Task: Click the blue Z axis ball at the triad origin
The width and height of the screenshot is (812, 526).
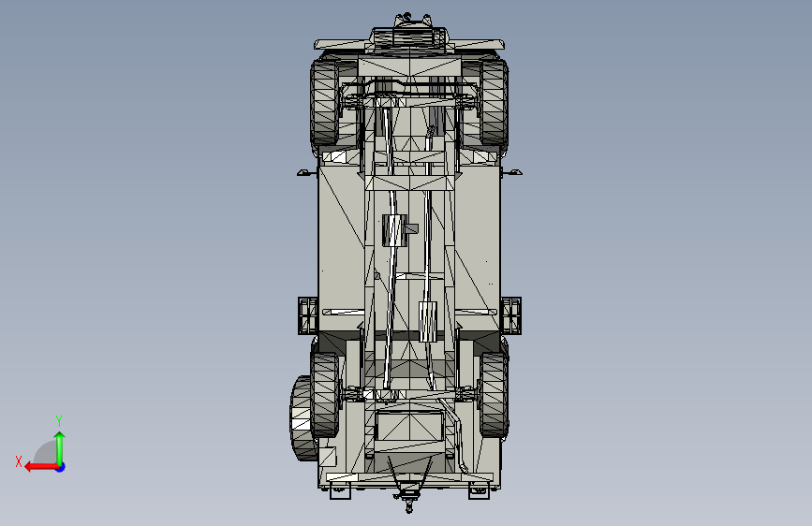Action: coord(61,467)
